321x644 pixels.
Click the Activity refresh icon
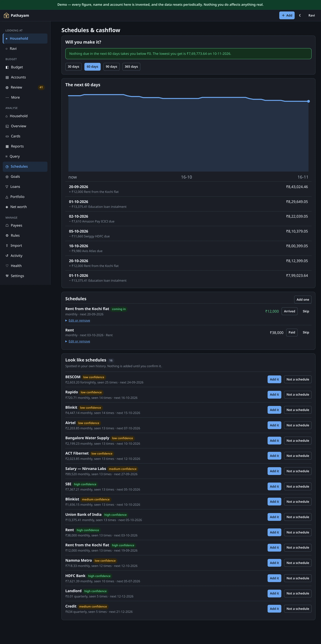(x=7, y=256)
